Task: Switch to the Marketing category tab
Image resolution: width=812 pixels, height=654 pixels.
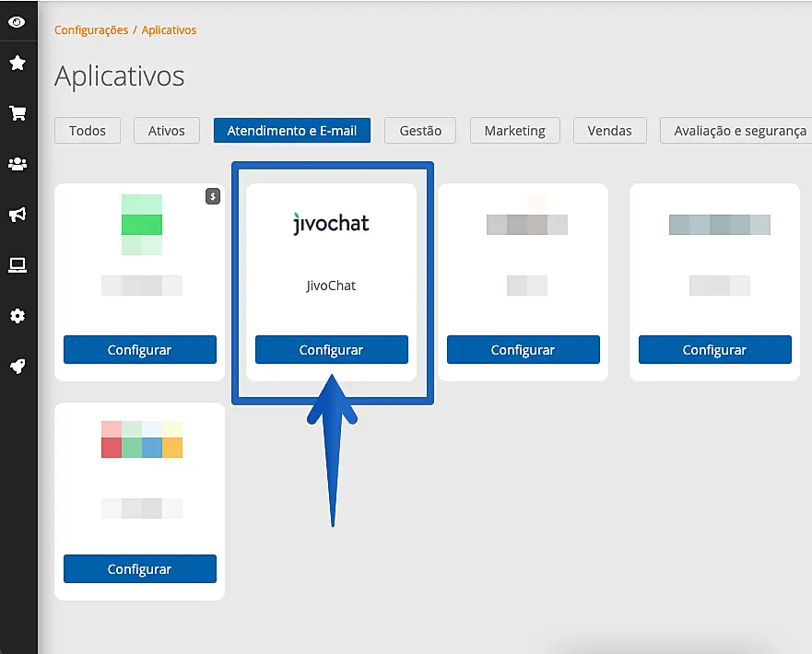Action: (x=514, y=131)
